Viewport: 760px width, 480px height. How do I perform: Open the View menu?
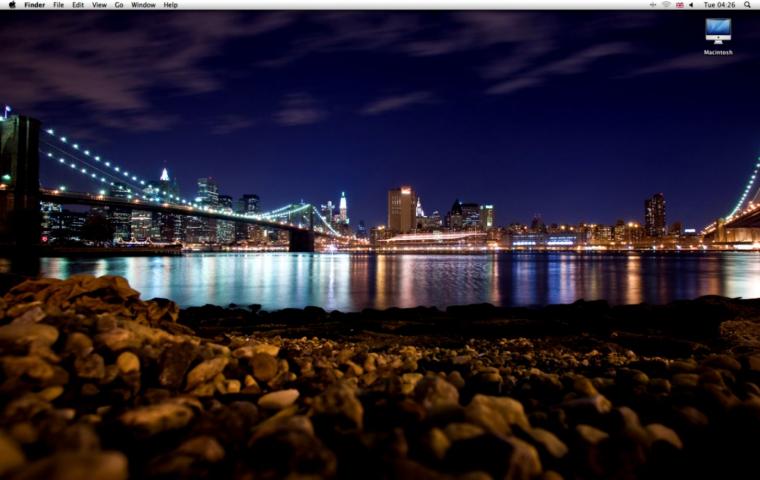click(99, 5)
